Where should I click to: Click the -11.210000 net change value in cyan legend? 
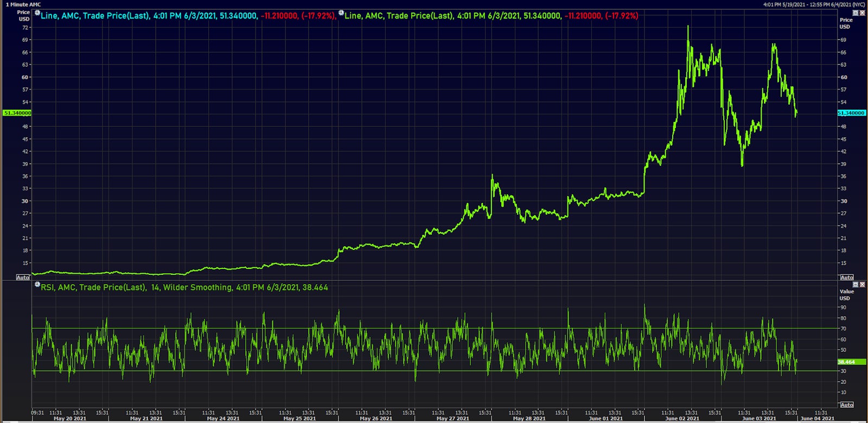point(279,16)
